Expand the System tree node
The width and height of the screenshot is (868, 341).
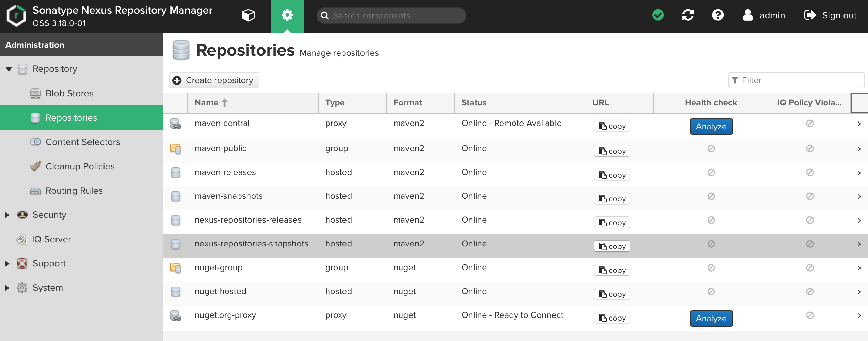pyautogui.click(x=7, y=288)
